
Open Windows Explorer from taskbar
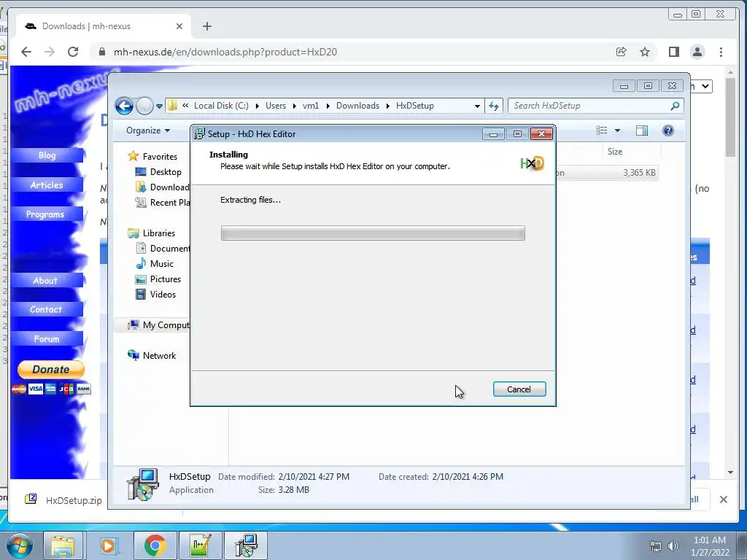point(63,545)
